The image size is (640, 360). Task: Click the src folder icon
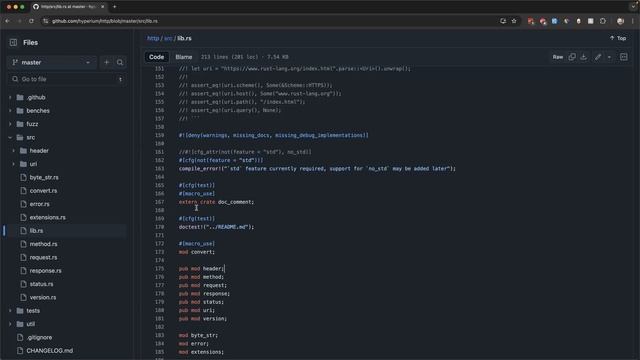pyautogui.click(x=20, y=138)
